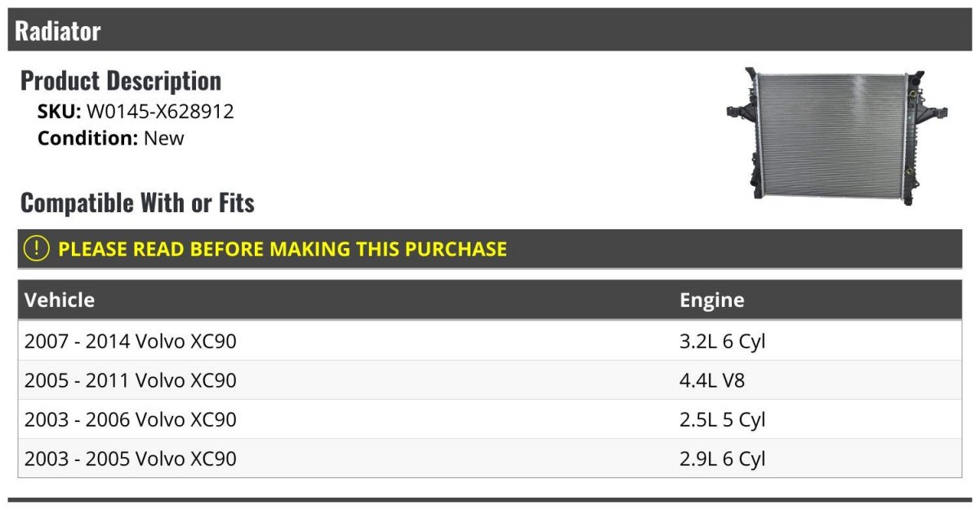Click the 3.2L 6 Cyl engine cell
Viewport: 980px width, 510px height.
coord(723,341)
